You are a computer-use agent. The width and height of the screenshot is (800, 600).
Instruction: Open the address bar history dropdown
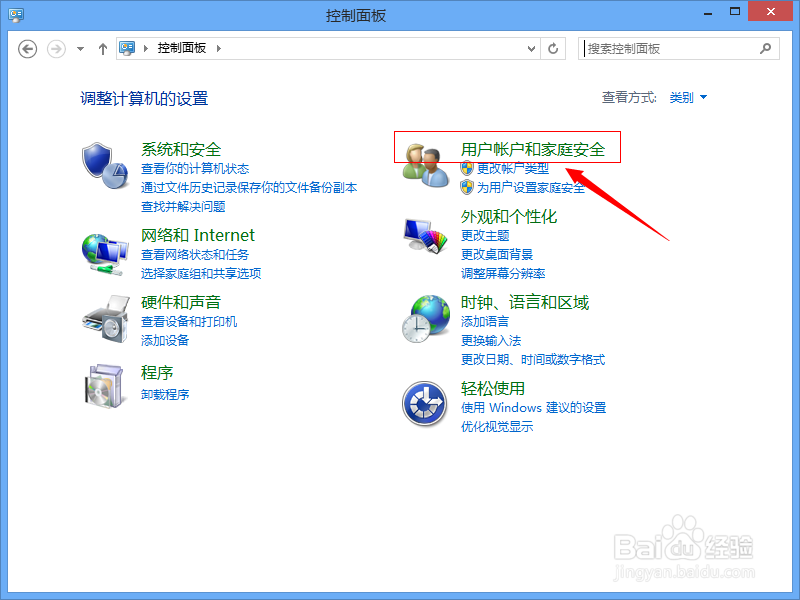(x=531, y=48)
